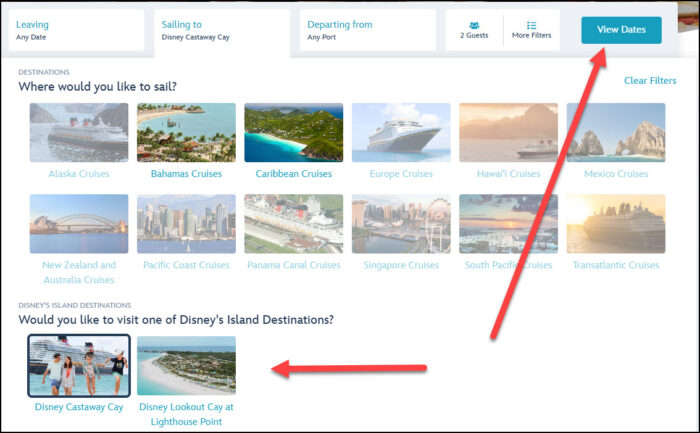Select the Panama Canal Cruises thumbnail
The height and width of the screenshot is (433, 700).
click(294, 224)
